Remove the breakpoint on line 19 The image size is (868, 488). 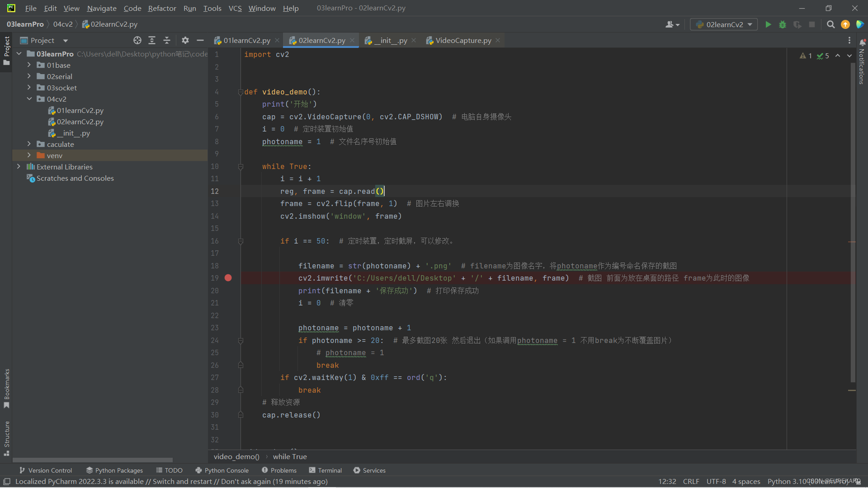(228, 278)
